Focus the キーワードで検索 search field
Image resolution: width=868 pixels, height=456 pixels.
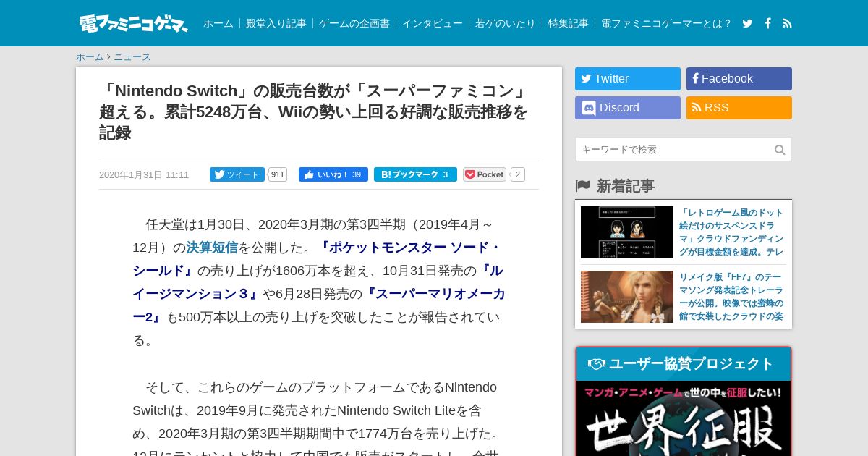(684, 150)
